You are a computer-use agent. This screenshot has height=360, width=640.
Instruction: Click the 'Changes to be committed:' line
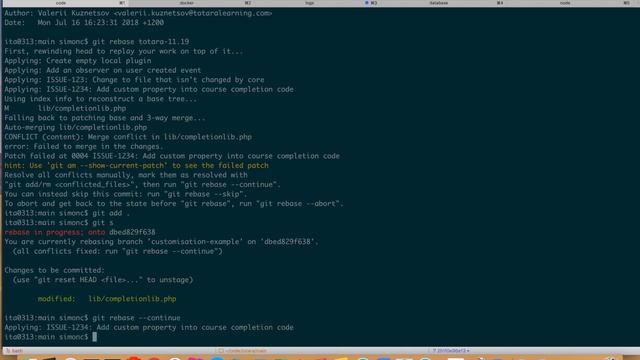click(54, 270)
